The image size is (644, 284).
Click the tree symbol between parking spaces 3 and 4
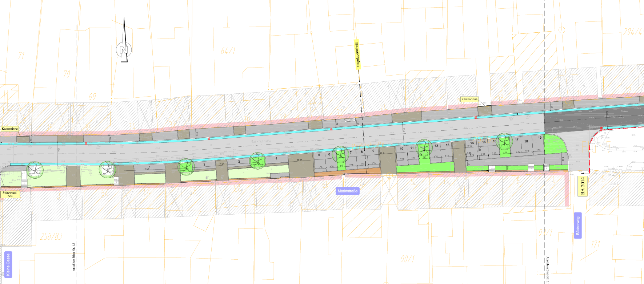(x=258, y=161)
